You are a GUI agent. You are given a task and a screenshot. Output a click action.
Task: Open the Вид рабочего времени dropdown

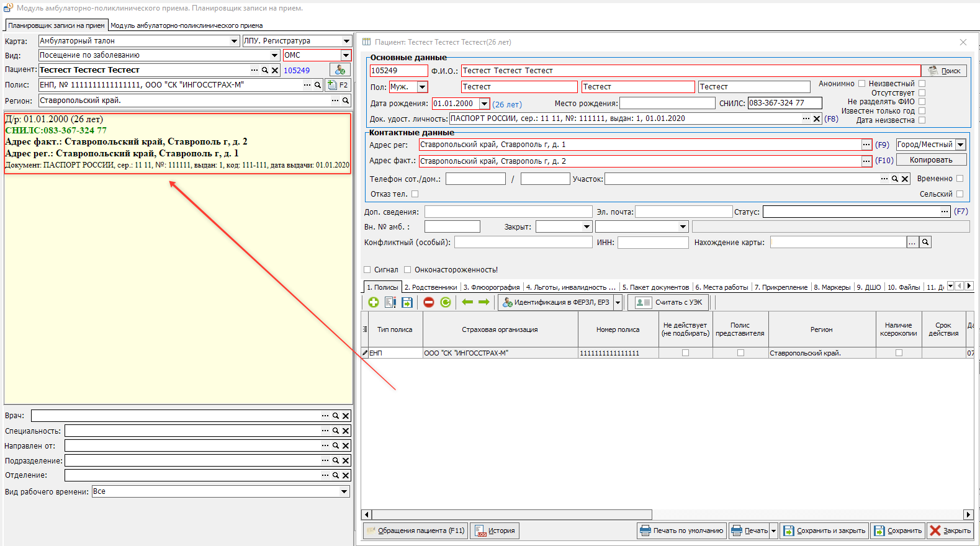(344, 491)
